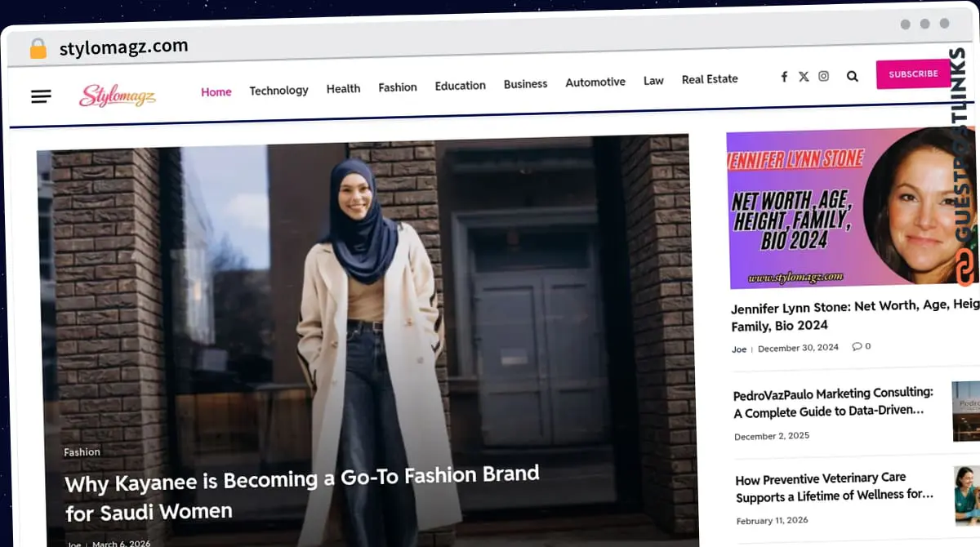
Task: Open the Fashion nav category
Action: coord(398,87)
